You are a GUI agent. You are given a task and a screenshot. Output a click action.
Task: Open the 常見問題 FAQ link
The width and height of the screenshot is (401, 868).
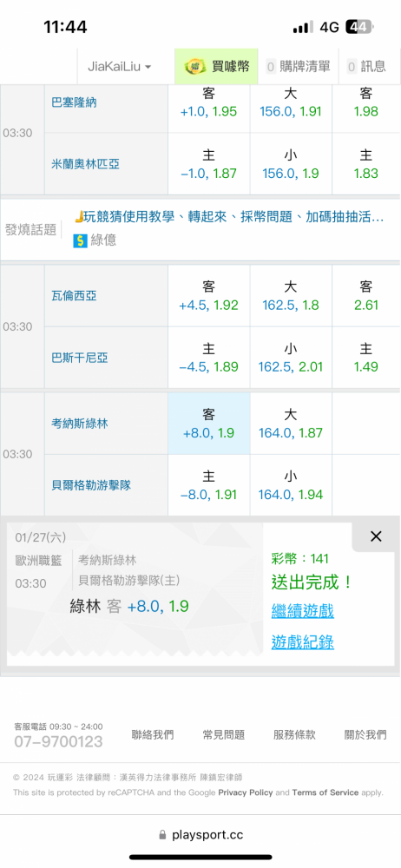223,734
